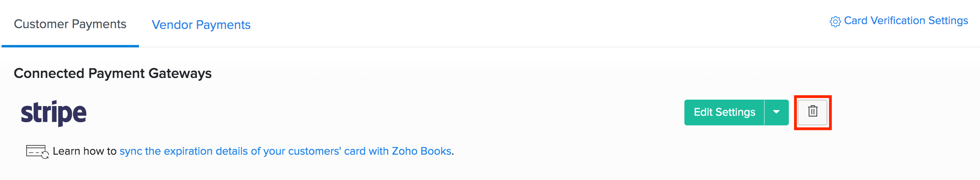Viewport: 980px width, 180px height.
Task: Open more options beside Edit Settings
Action: pyautogui.click(x=776, y=112)
